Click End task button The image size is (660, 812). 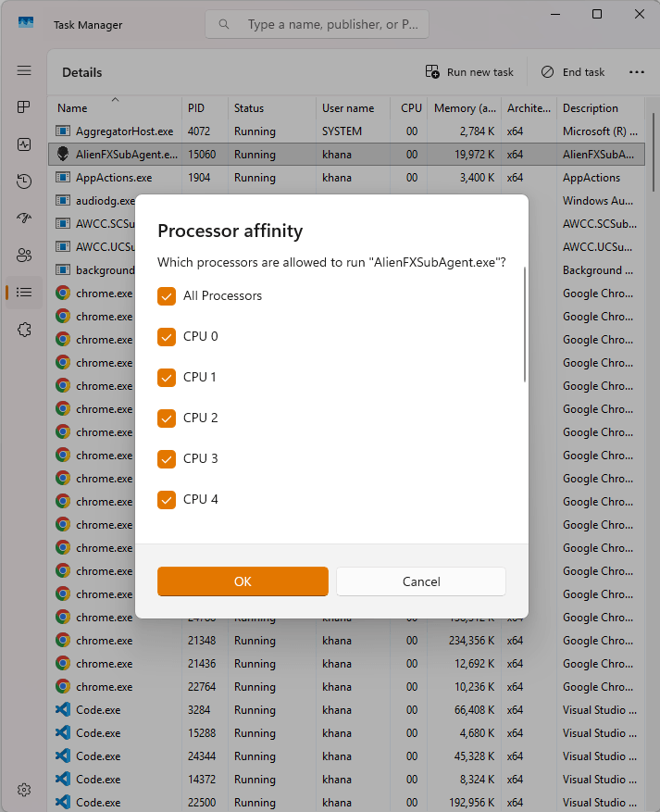pos(573,72)
